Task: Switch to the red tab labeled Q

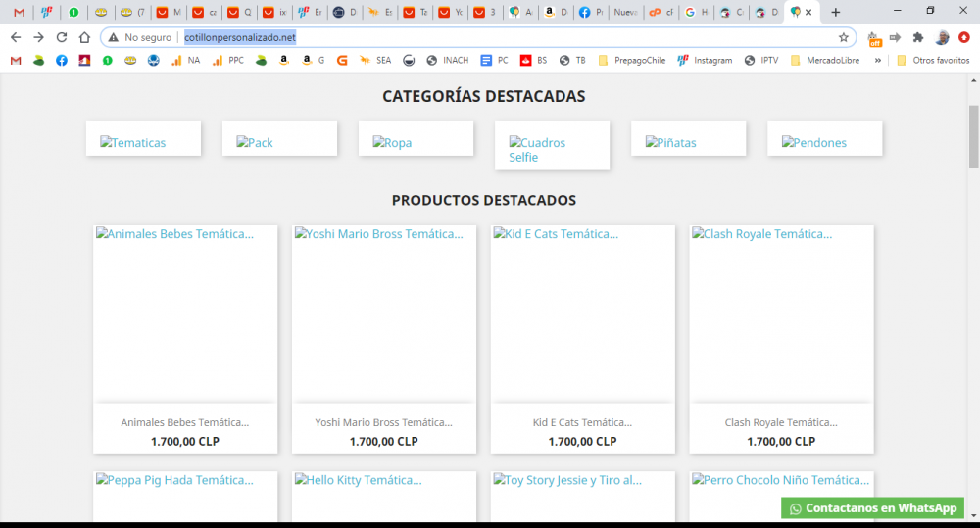Action: coord(239,12)
